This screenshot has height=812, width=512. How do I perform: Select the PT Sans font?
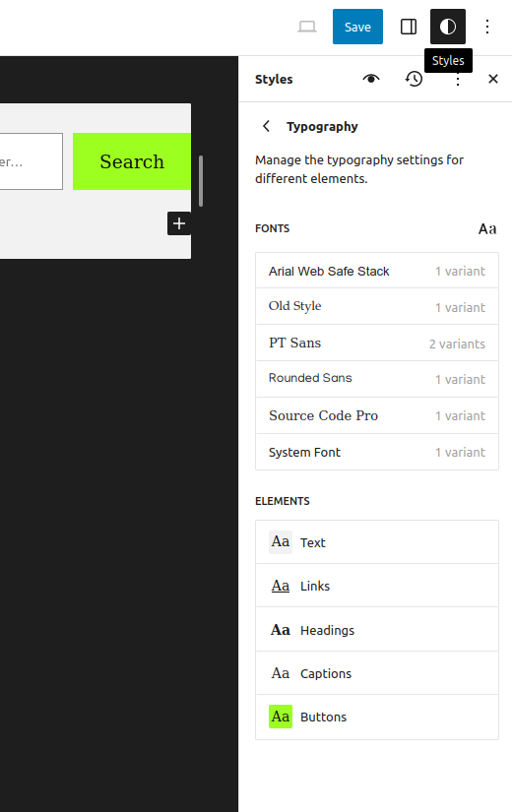[377, 343]
